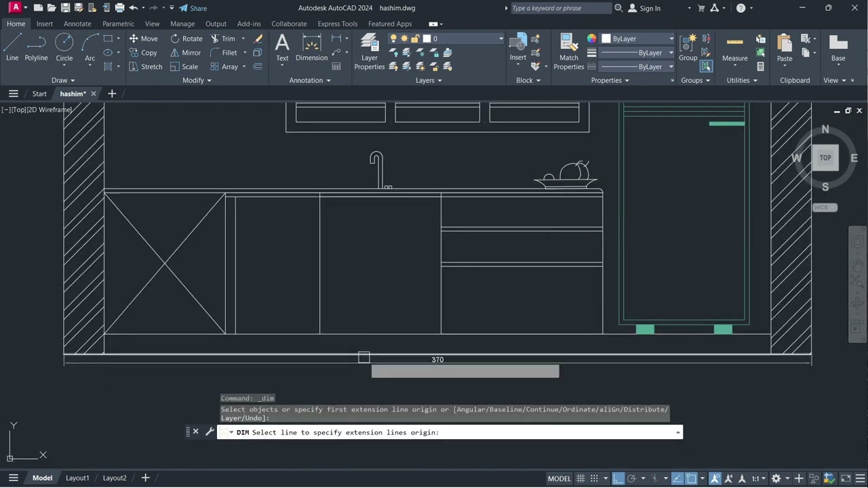Click the Fillet tool
868x488 pixels.
(224, 53)
